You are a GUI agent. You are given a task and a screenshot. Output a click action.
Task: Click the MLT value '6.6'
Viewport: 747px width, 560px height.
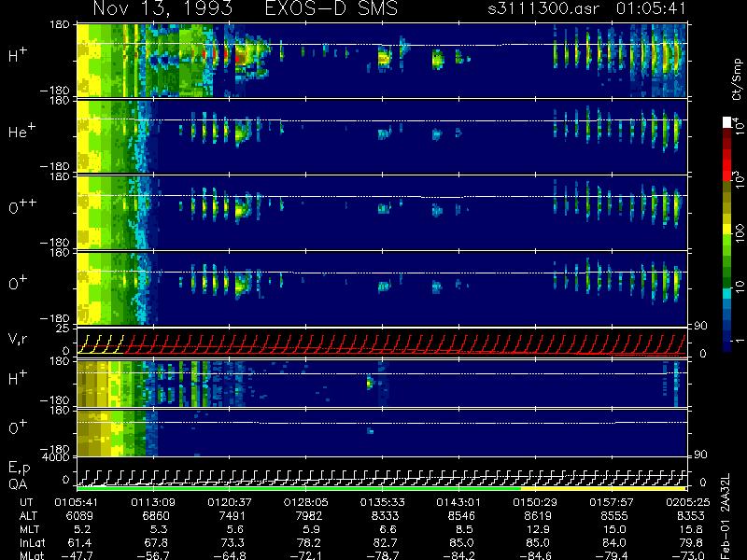388,529
